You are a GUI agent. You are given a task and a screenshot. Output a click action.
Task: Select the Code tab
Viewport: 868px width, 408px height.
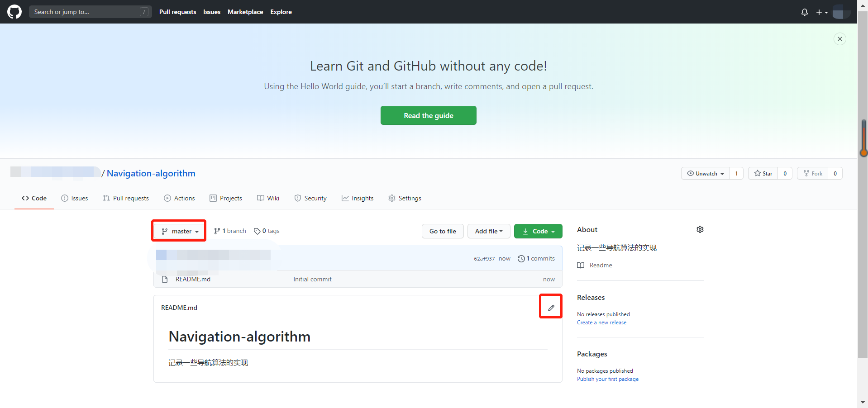34,198
